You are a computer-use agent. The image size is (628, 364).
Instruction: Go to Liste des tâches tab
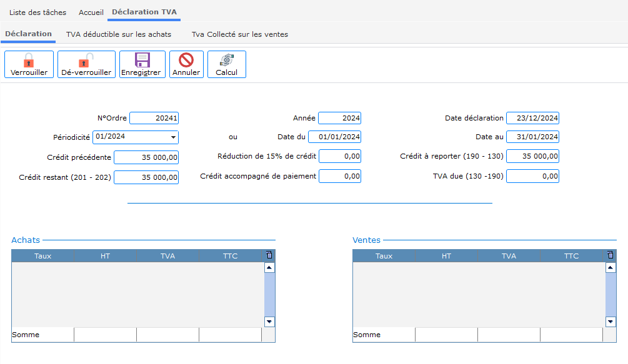[x=38, y=12]
